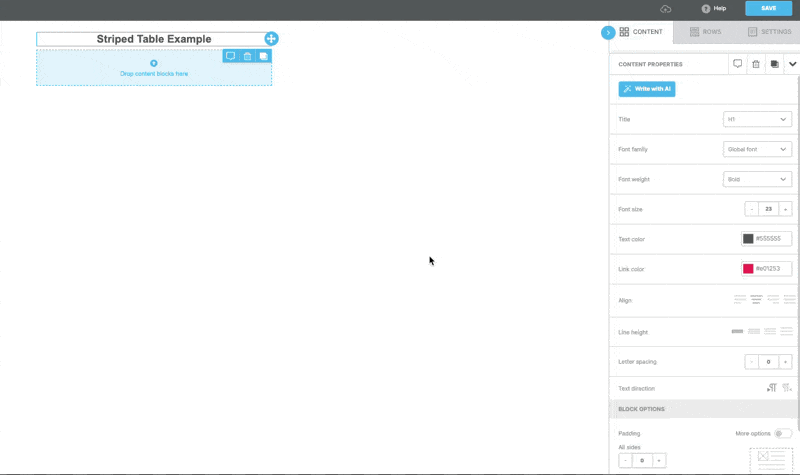Viewport: 800px width, 475px height.
Task: Add a comment using canvas toolbar icon
Action: point(230,57)
